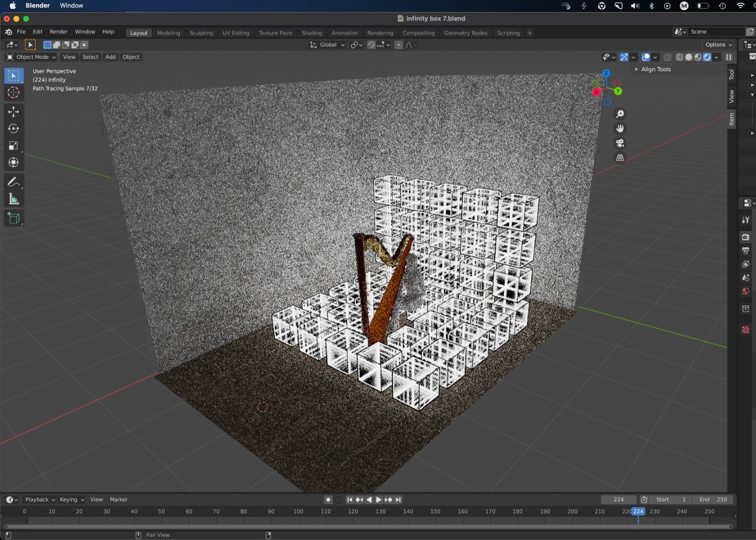The width and height of the screenshot is (756, 540).
Task: Choose the Add Cube tool
Action: (13, 218)
